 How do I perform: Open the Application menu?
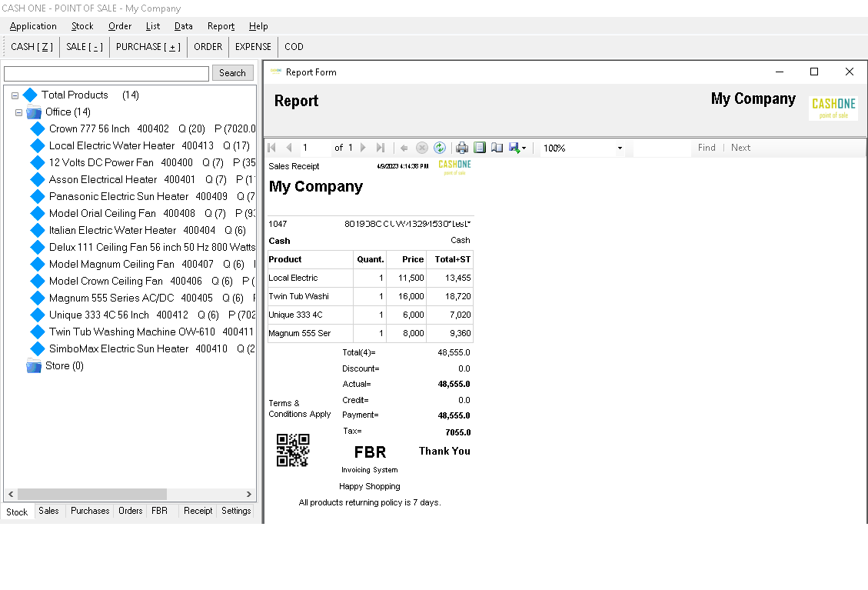pyautogui.click(x=33, y=26)
